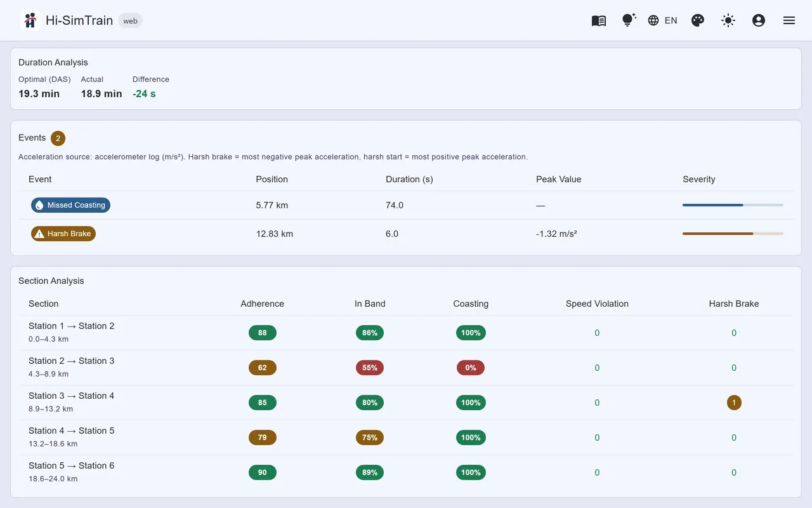Click the Coasting column header
Image resolution: width=812 pixels, height=508 pixels.
(471, 304)
